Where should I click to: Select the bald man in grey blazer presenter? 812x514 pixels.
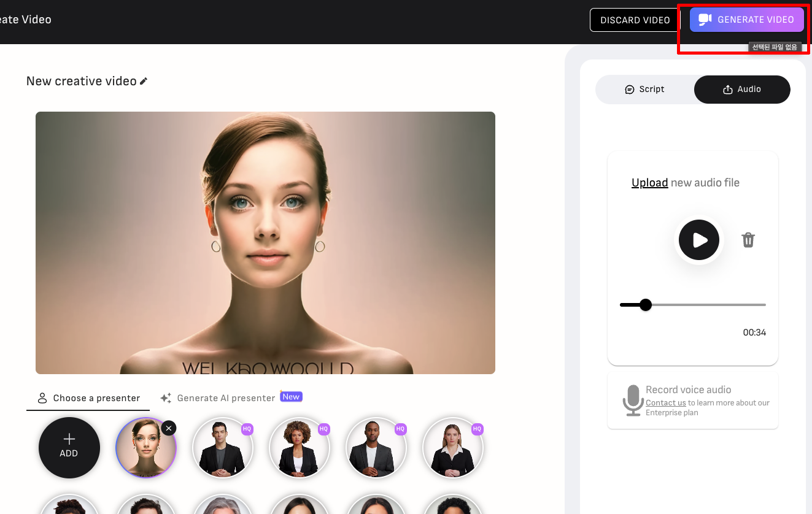point(376,448)
